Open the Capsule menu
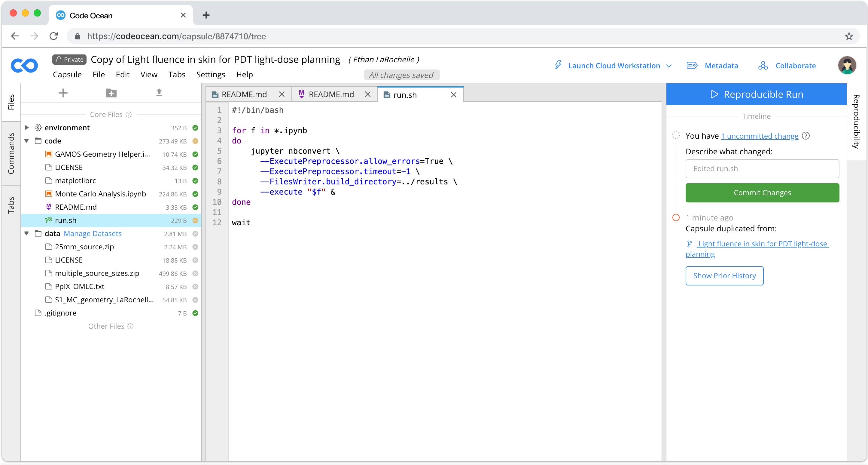The height and width of the screenshot is (465, 868). pyautogui.click(x=67, y=75)
